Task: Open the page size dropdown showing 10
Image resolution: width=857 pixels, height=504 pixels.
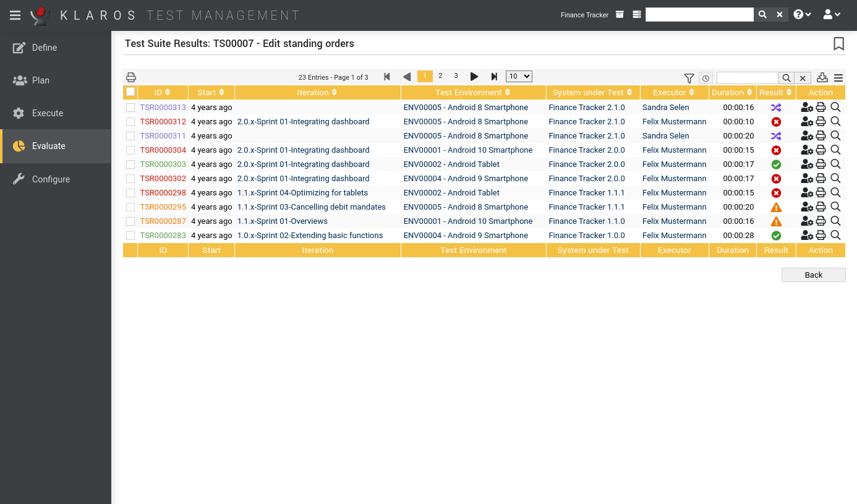Action: [518, 76]
